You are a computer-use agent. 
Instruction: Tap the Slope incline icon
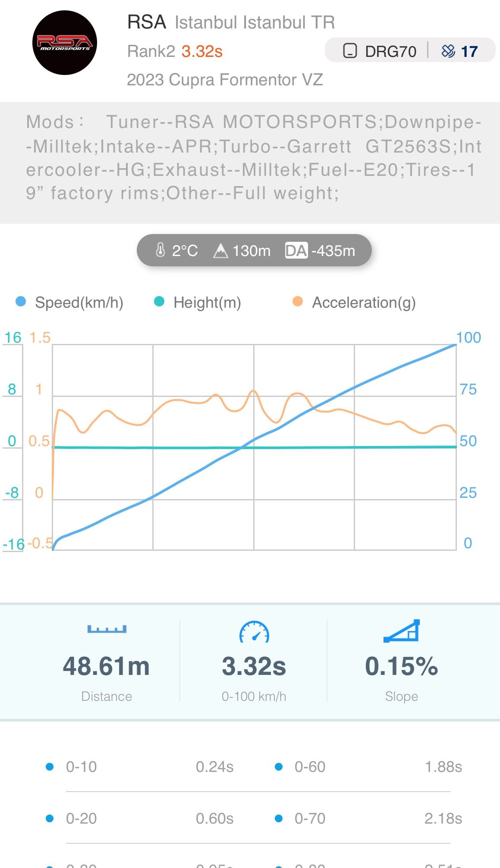point(402,631)
